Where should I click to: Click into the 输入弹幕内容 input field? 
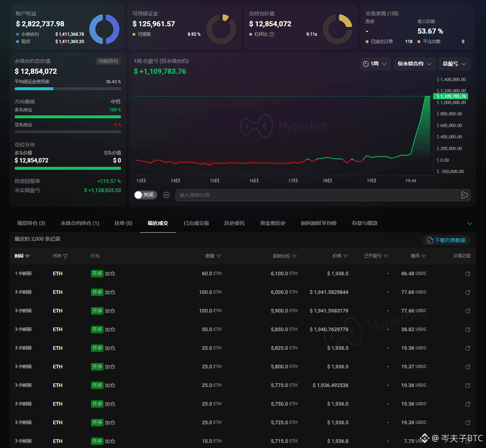tap(317, 195)
